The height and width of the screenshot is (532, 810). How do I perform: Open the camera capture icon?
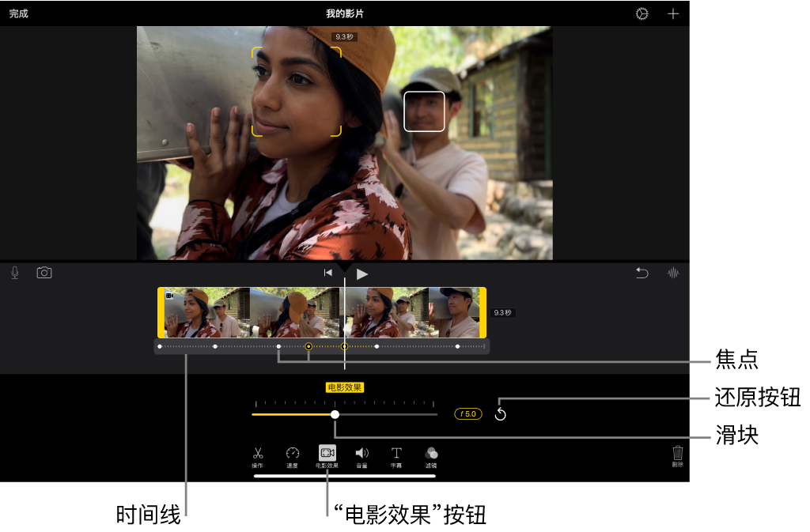pyautogui.click(x=44, y=273)
